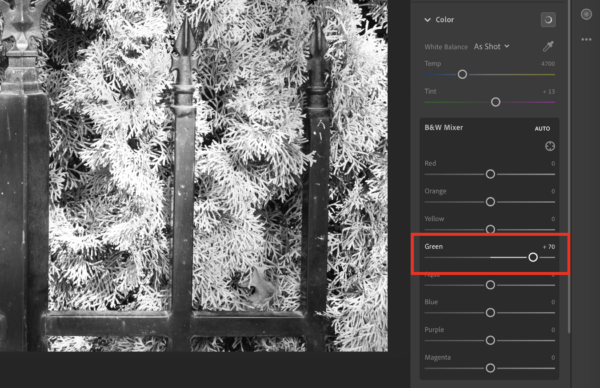Image resolution: width=600 pixels, height=388 pixels.
Task: Adjust the Temp slider handle
Action: 462,74
